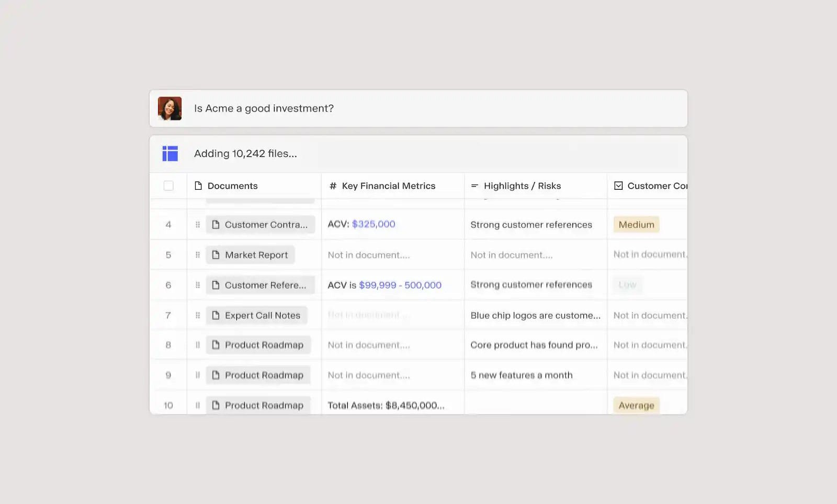Click the $325,000 ACV value link

point(374,224)
